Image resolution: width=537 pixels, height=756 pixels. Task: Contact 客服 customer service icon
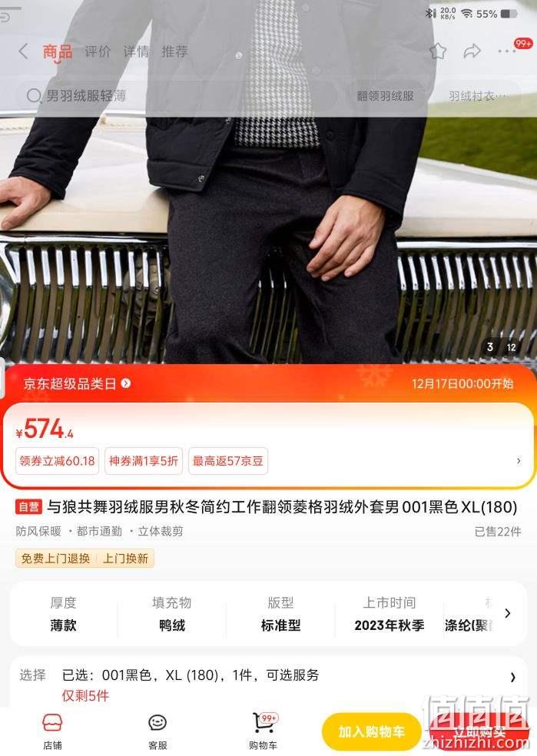click(x=157, y=731)
